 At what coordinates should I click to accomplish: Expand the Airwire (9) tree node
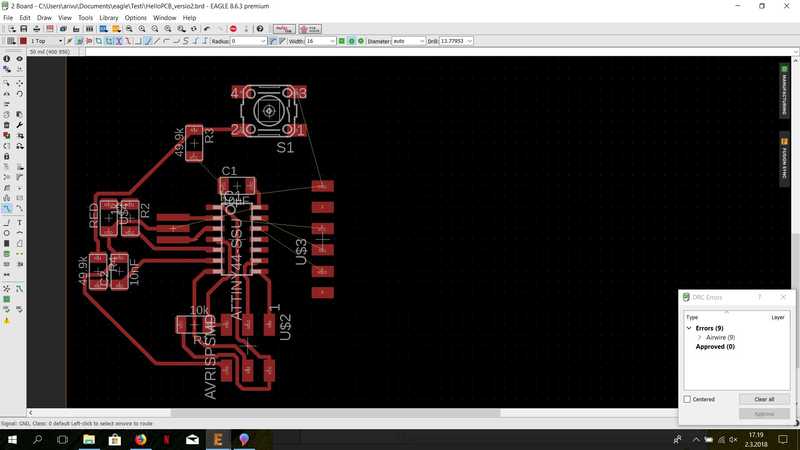(699, 337)
